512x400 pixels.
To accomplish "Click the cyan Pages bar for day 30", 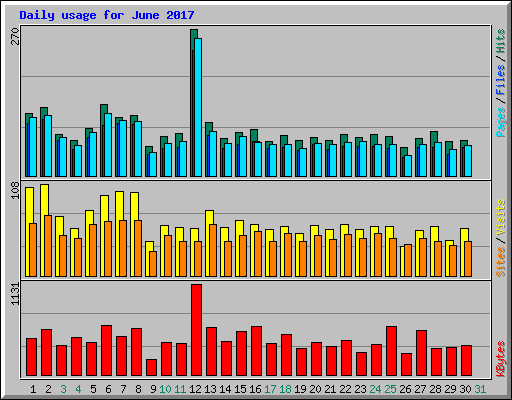I will coord(468,161).
